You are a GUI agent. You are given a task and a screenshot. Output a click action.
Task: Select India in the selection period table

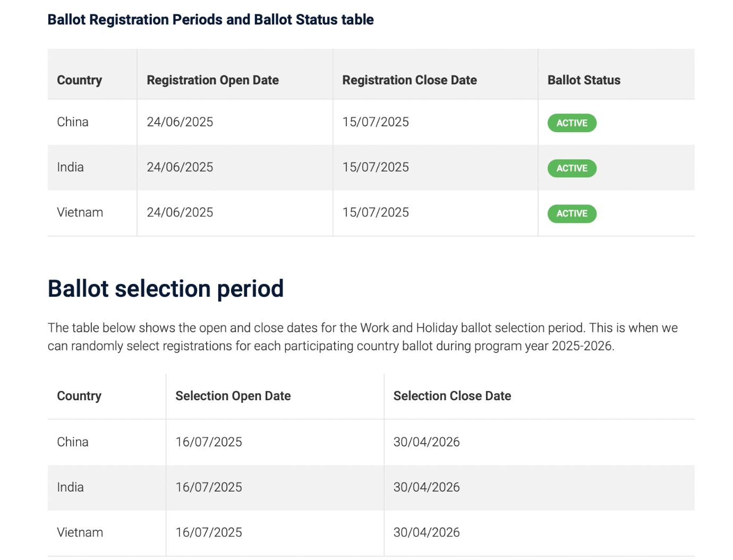click(70, 487)
